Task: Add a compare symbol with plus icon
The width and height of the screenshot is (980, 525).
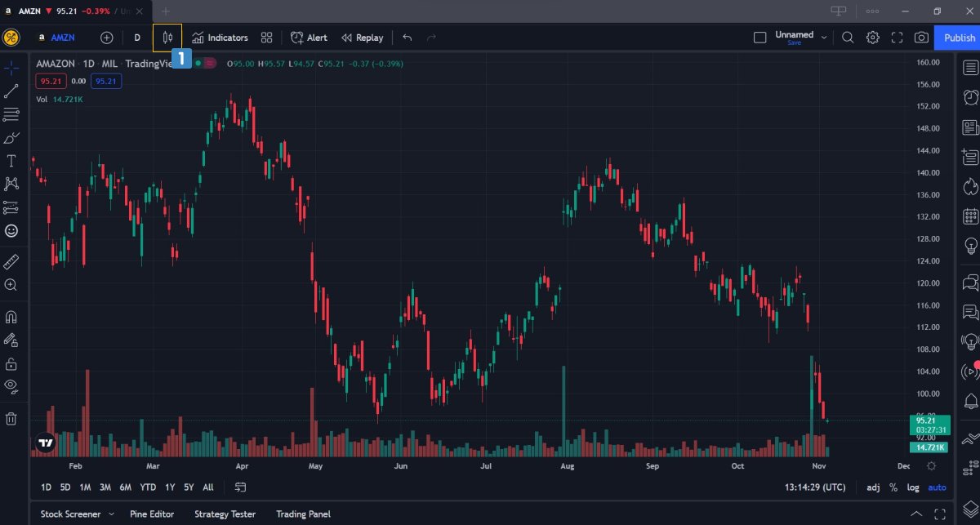Action: tap(106, 38)
